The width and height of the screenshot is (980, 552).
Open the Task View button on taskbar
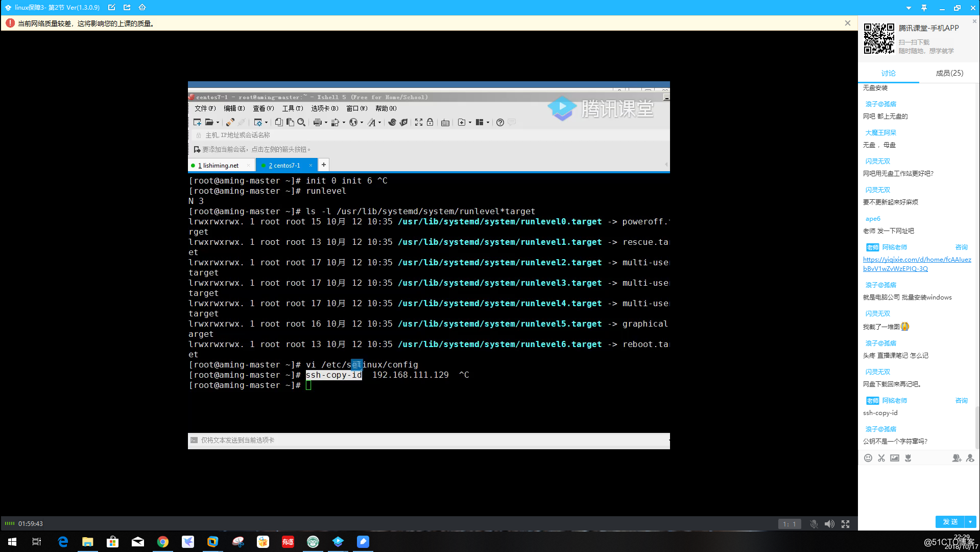tap(37, 542)
